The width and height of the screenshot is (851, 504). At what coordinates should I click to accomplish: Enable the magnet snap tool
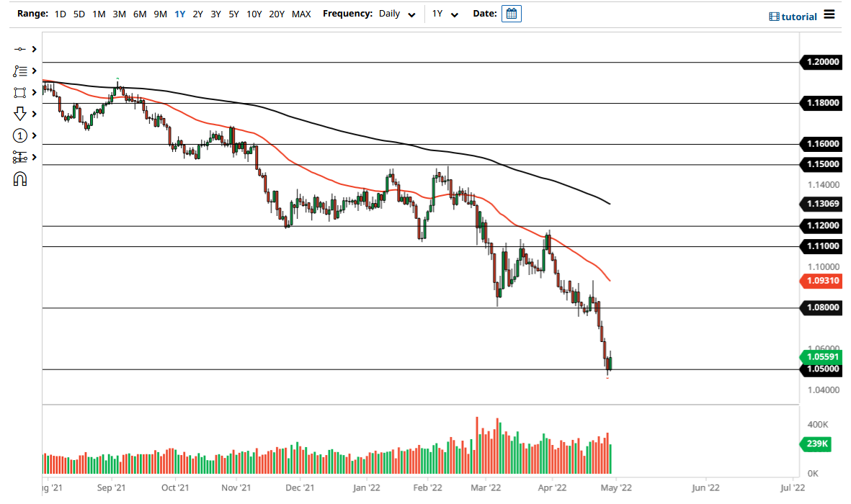20,178
